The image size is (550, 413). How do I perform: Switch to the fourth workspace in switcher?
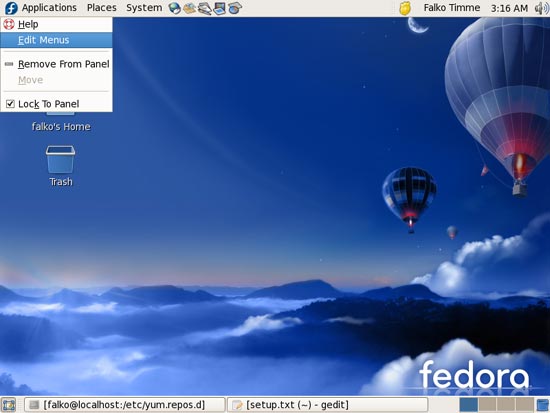[x=524, y=405]
